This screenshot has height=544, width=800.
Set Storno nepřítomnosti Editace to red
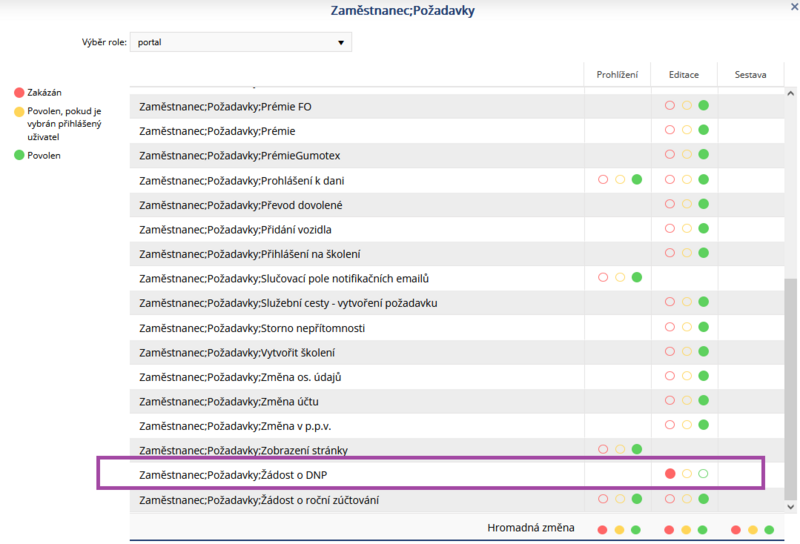[670, 327]
